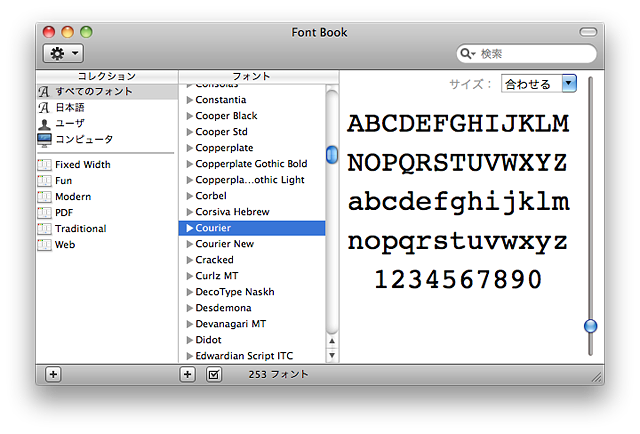
Task: Click the Modern collection icon
Action: (x=44, y=196)
